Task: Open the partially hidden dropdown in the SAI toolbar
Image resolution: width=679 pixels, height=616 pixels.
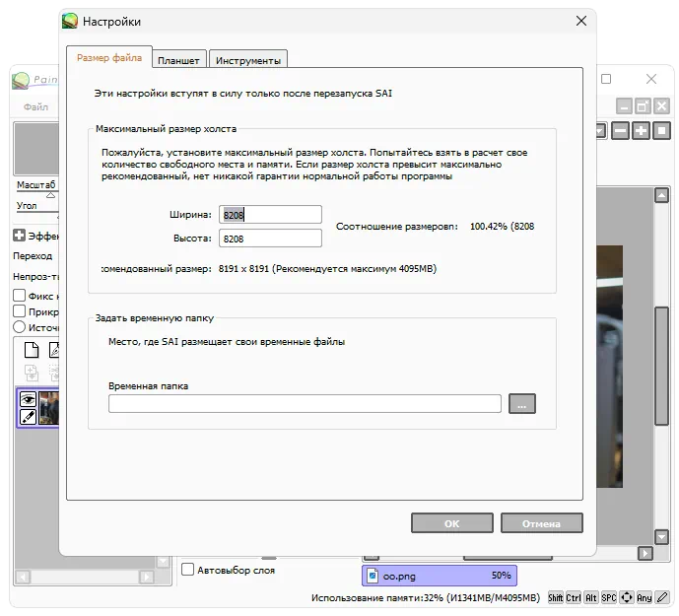Action: coord(601,131)
